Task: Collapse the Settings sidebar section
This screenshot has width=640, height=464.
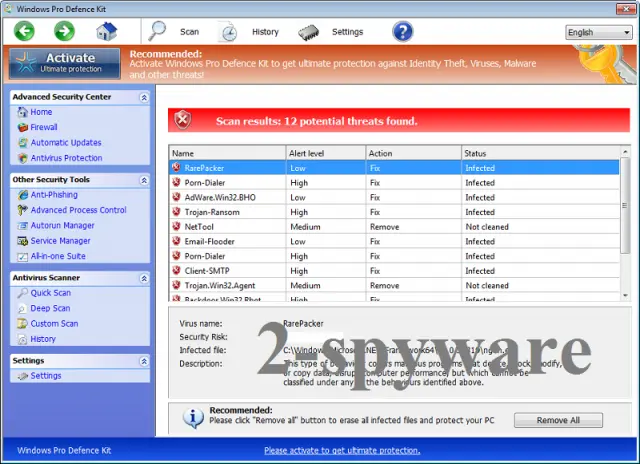Action: pos(144,361)
